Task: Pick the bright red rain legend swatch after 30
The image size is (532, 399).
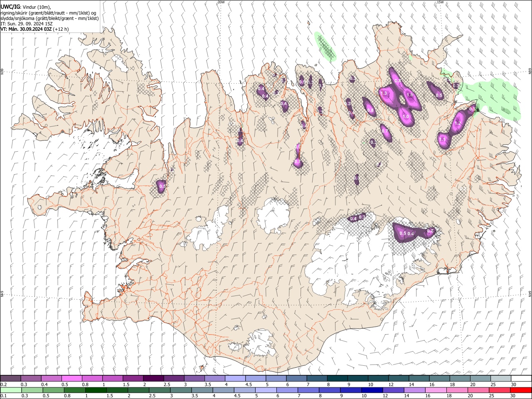Action: pyautogui.click(x=520, y=390)
